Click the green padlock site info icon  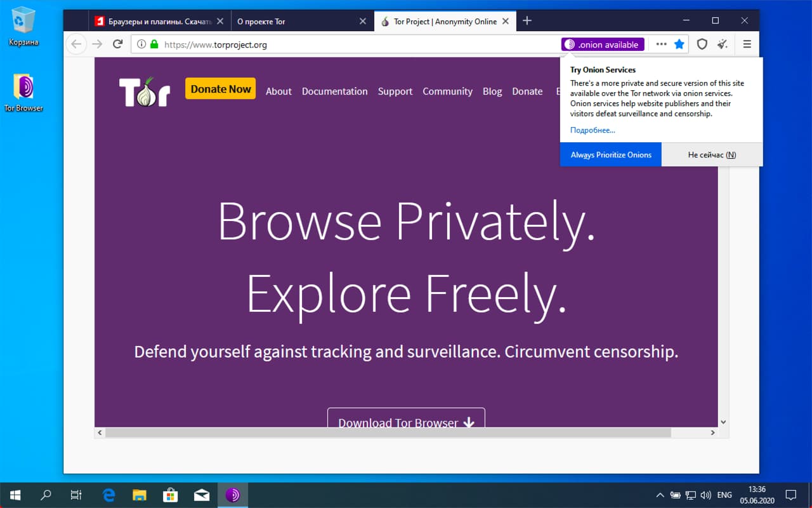[x=154, y=44]
